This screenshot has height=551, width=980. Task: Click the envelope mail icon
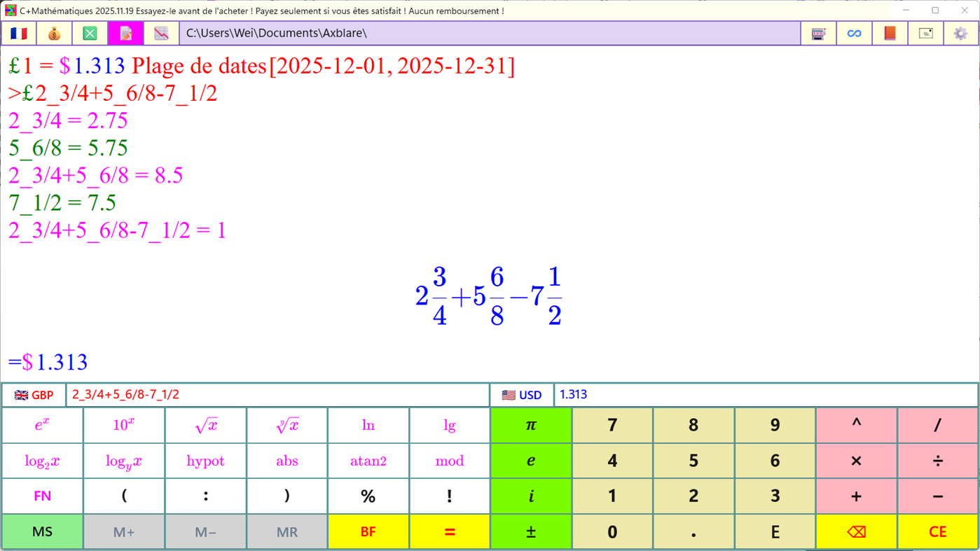click(x=925, y=33)
